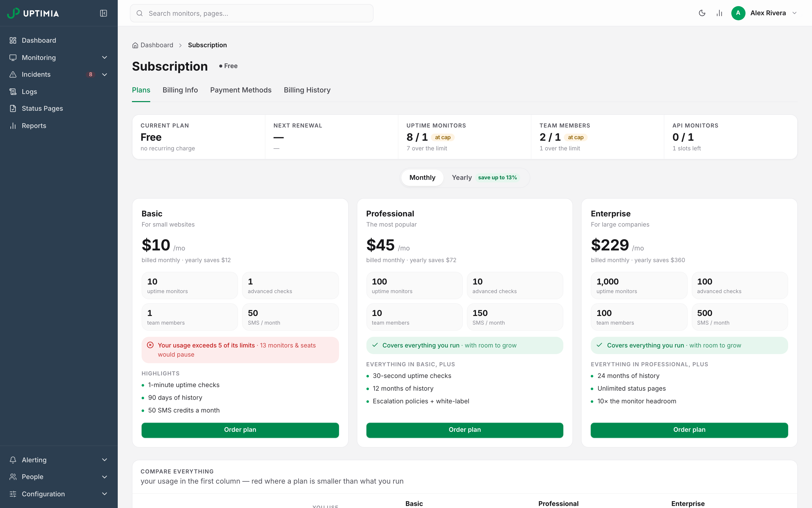Viewport: 812px width, 508px height.
Task: Click the uptime monitors 'at cap' badge
Action: (x=443, y=137)
